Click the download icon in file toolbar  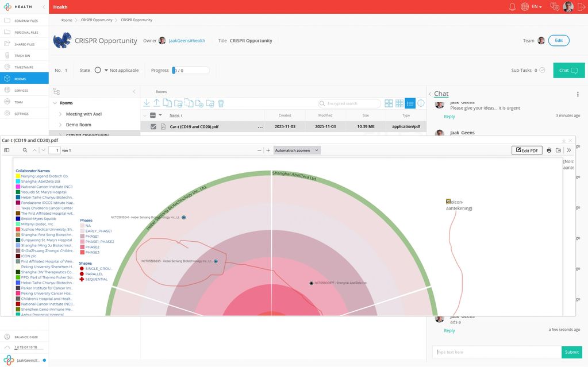[147, 103]
